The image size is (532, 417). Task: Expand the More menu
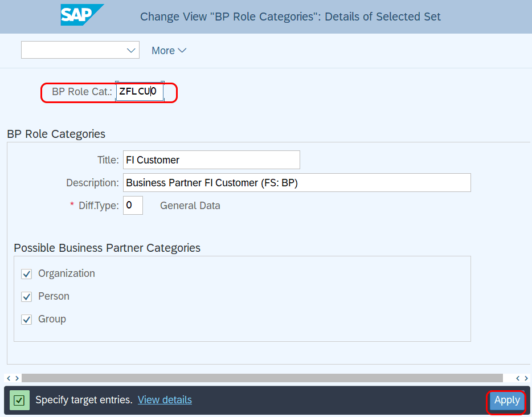coord(169,51)
